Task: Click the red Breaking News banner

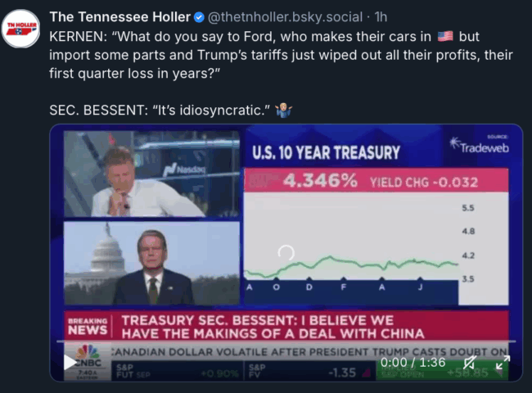Action: pos(286,326)
